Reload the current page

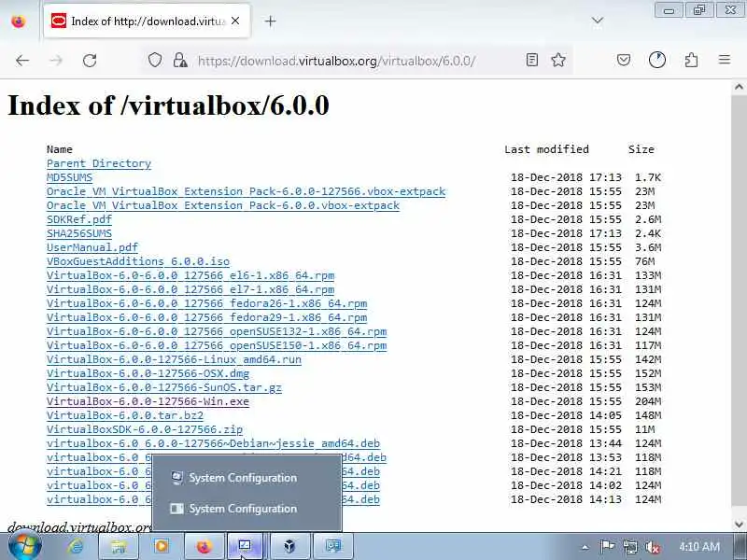90,61
